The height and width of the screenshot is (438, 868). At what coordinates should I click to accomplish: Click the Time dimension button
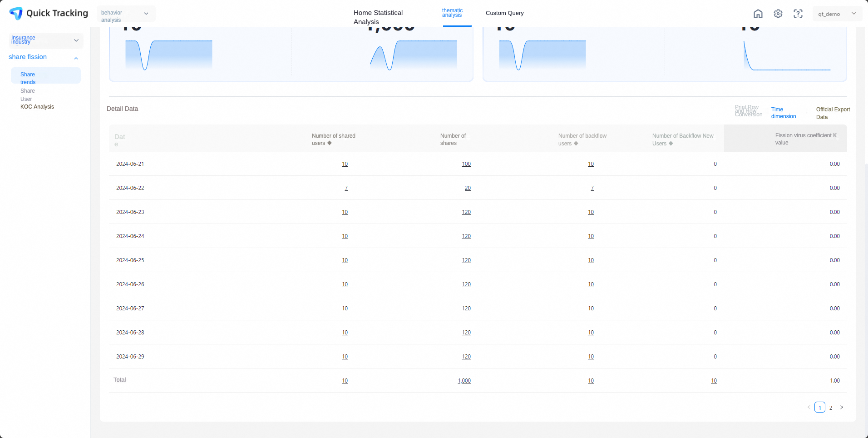784,113
